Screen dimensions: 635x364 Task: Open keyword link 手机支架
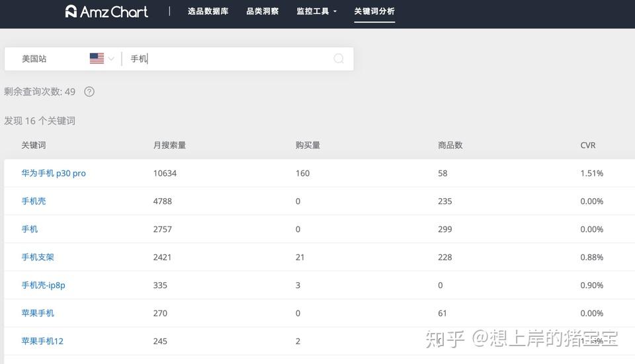pyautogui.click(x=38, y=257)
